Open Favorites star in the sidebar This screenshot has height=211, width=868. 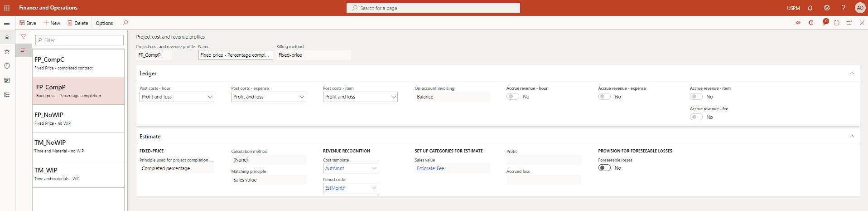7,52
